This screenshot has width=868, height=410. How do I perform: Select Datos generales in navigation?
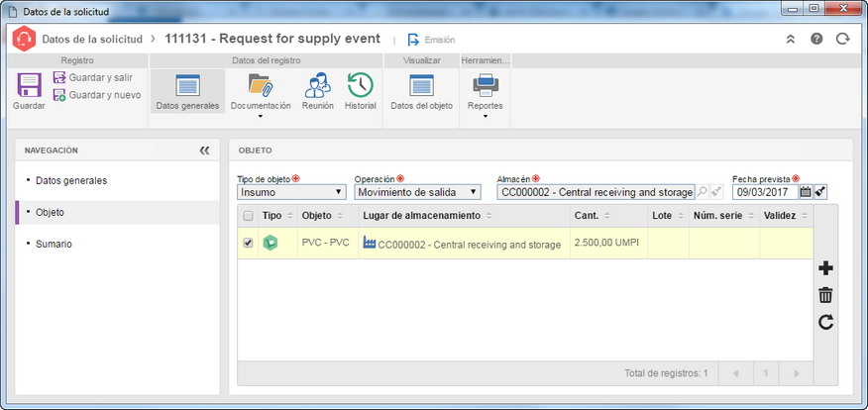(71, 181)
